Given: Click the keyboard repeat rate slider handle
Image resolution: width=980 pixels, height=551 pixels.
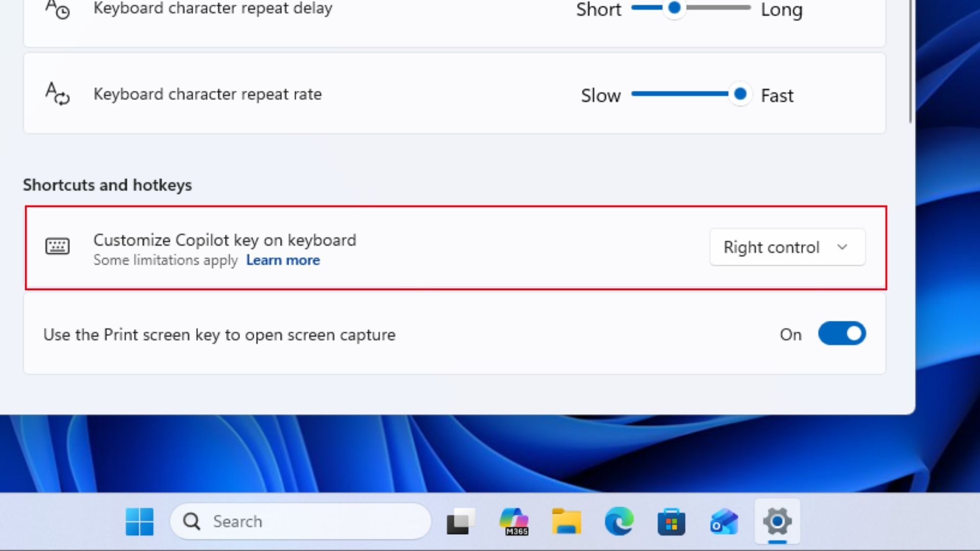Looking at the screenshot, I should click(740, 94).
